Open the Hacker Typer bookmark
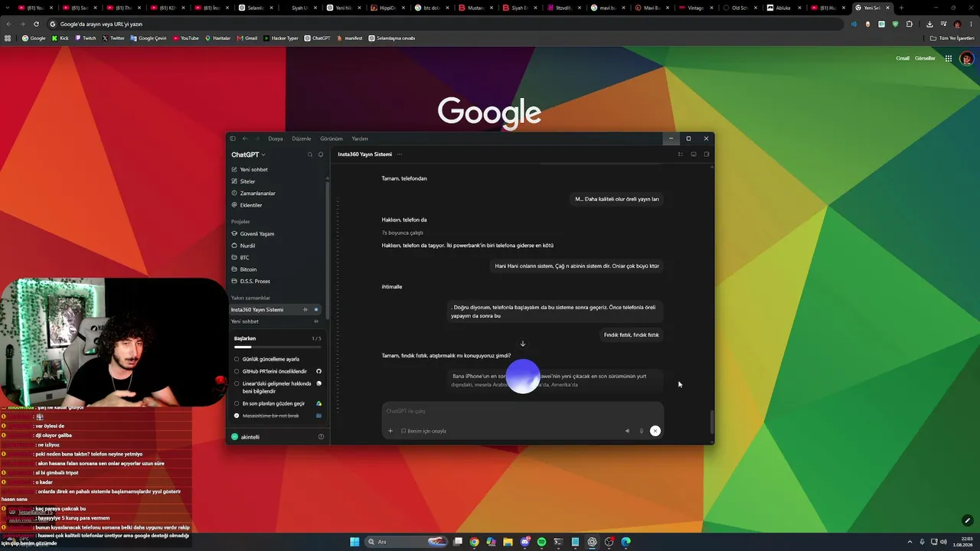This screenshot has height=551, width=980. [x=281, y=38]
